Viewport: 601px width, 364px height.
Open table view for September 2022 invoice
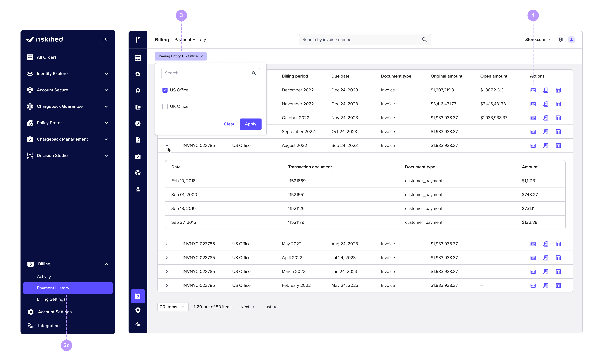tap(558, 132)
